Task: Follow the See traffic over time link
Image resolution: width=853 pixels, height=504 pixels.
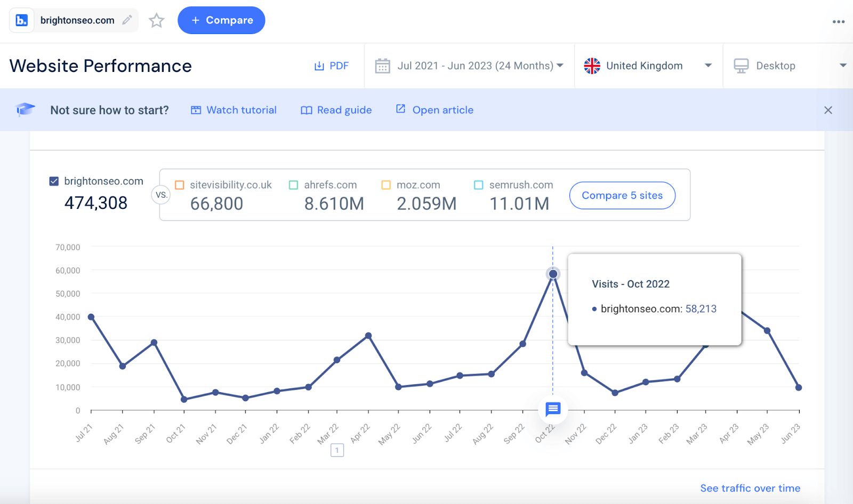Action: 750,488
